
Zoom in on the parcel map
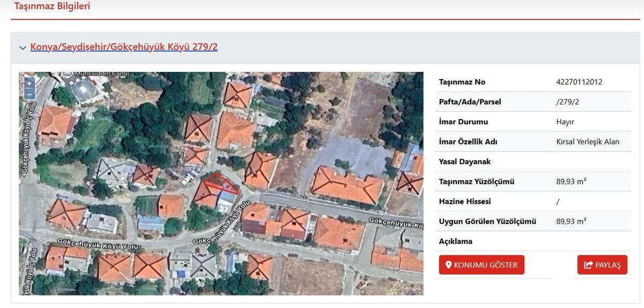[x=30, y=83]
